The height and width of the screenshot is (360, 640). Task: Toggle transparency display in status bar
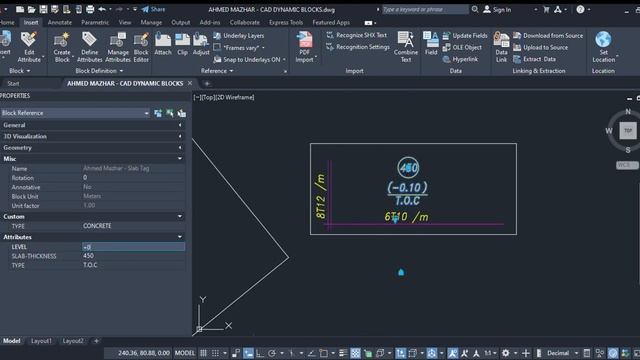point(356,353)
